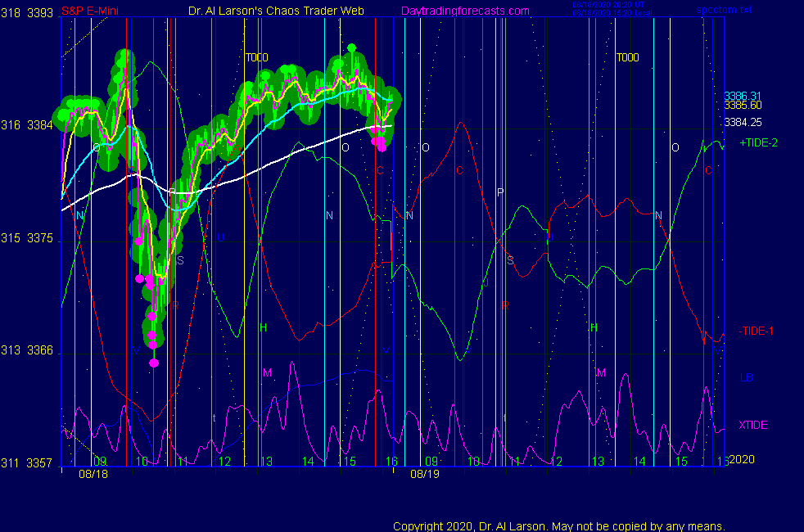Click the XTIDE legend label
804x532 pixels.
pyautogui.click(x=753, y=425)
